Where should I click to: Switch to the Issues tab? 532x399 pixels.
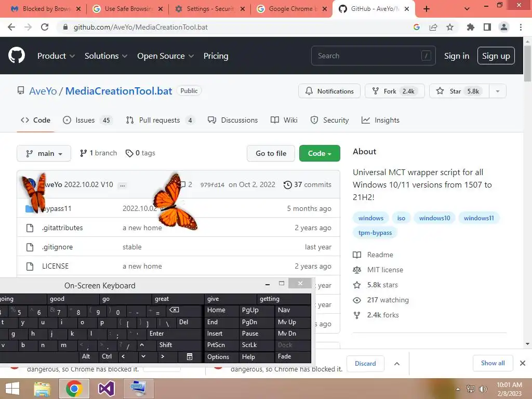click(x=87, y=120)
